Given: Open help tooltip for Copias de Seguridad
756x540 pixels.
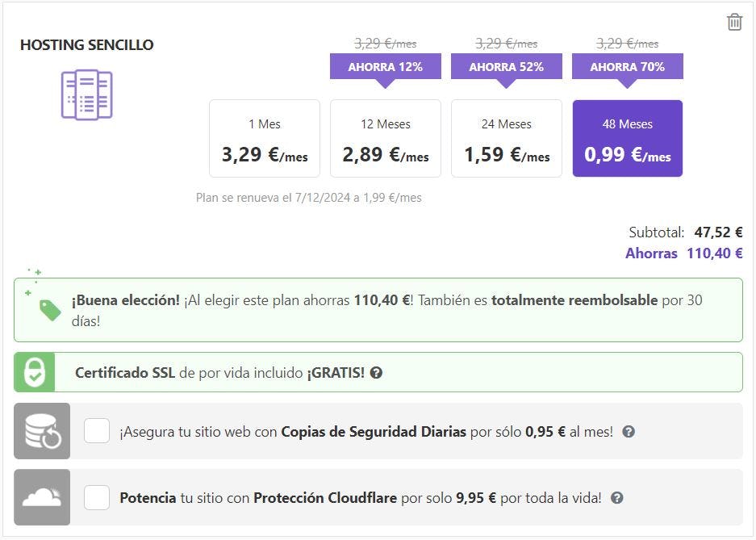Looking at the screenshot, I should (629, 432).
